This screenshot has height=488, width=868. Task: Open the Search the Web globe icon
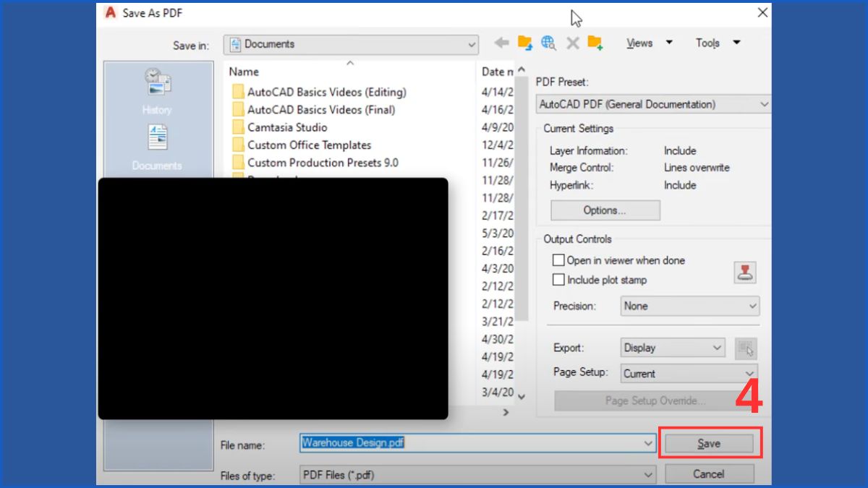[548, 43]
